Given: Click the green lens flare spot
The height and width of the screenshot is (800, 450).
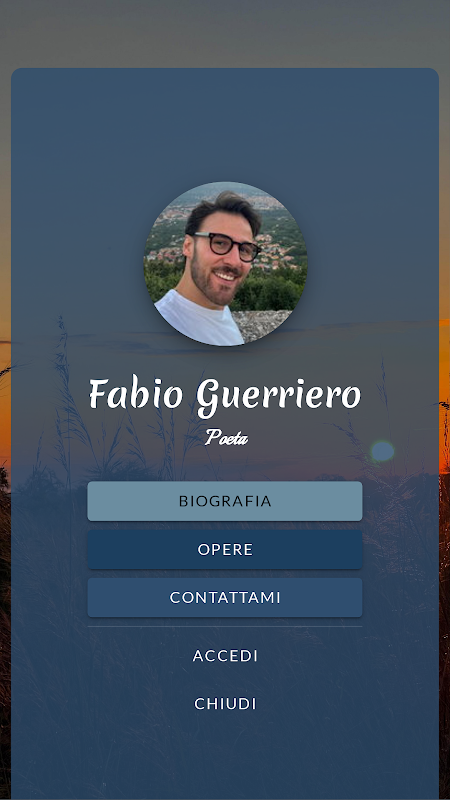Looking at the screenshot, I should 382,452.
